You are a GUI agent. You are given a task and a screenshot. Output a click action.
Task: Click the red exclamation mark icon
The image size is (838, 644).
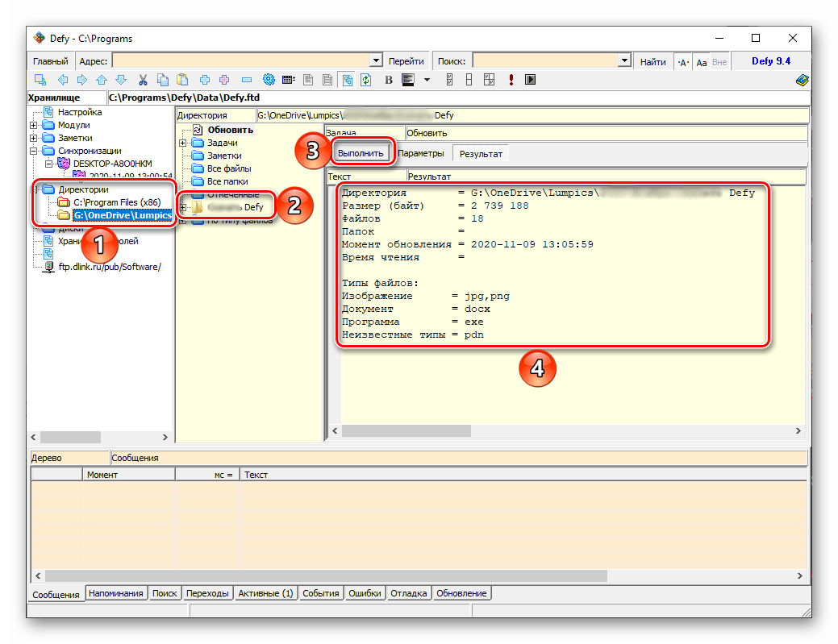pos(511,80)
